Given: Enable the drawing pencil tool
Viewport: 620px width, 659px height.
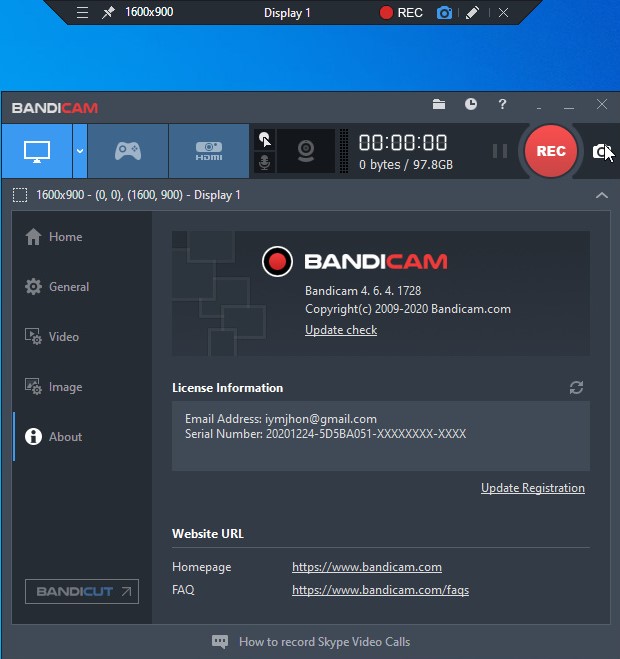Looking at the screenshot, I should pos(472,13).
